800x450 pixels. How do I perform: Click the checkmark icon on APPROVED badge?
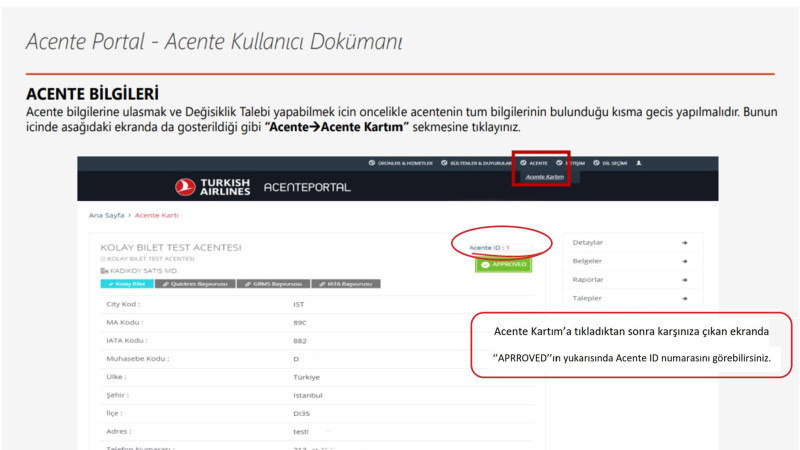click(x=485, y=265)
